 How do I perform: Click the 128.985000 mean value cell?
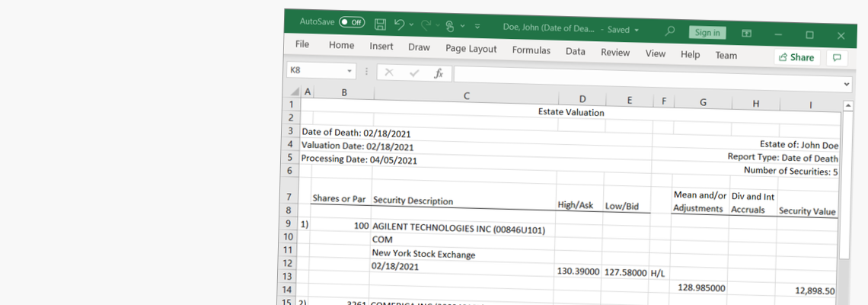tap(701, 287)
